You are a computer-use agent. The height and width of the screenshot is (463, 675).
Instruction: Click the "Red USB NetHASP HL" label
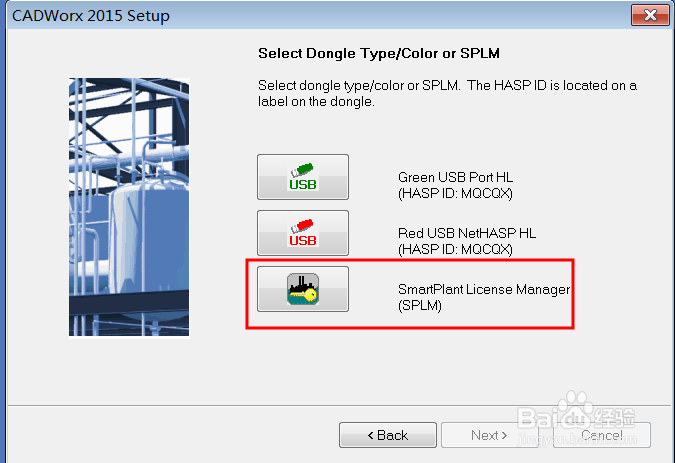[467, 233]
